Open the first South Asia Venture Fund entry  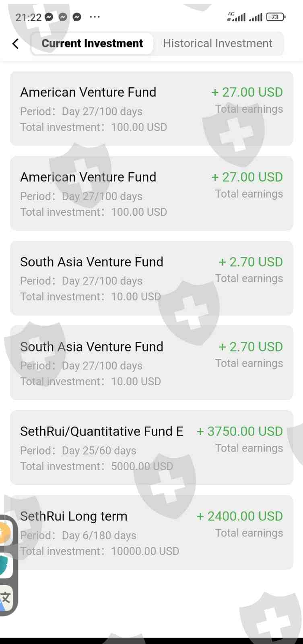(x=151, y=278)
